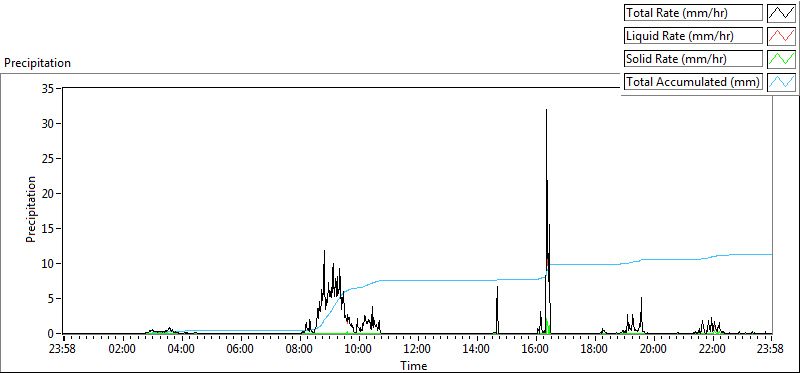This screenshot has width=800, height=373.
Task: Click the 20:00 tick label on the time axis
Action: coord(654,350)
